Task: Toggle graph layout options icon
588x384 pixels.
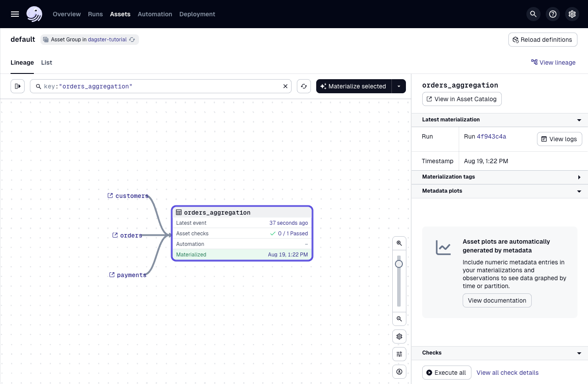Action: (399, 354)
